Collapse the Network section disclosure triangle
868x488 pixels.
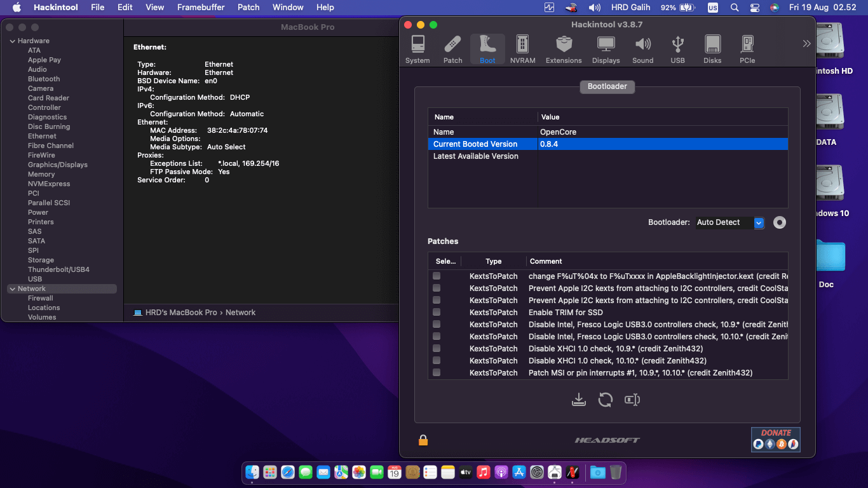click(x=12, y=289)
